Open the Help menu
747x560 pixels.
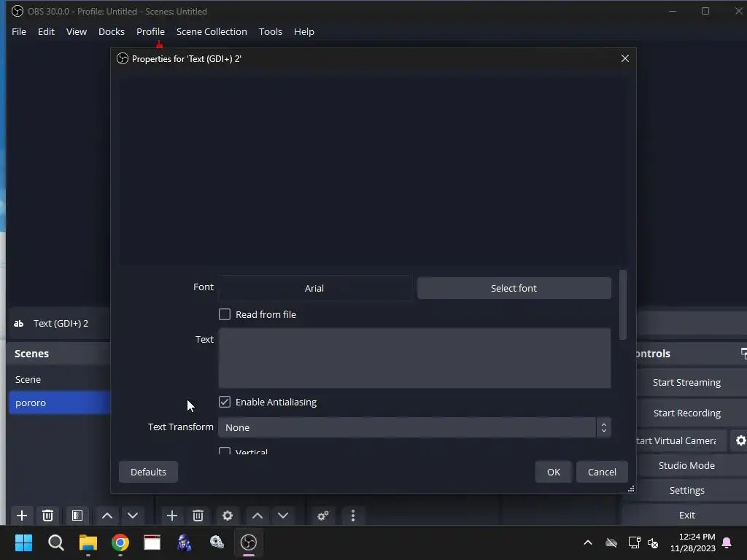pos(304,31)
